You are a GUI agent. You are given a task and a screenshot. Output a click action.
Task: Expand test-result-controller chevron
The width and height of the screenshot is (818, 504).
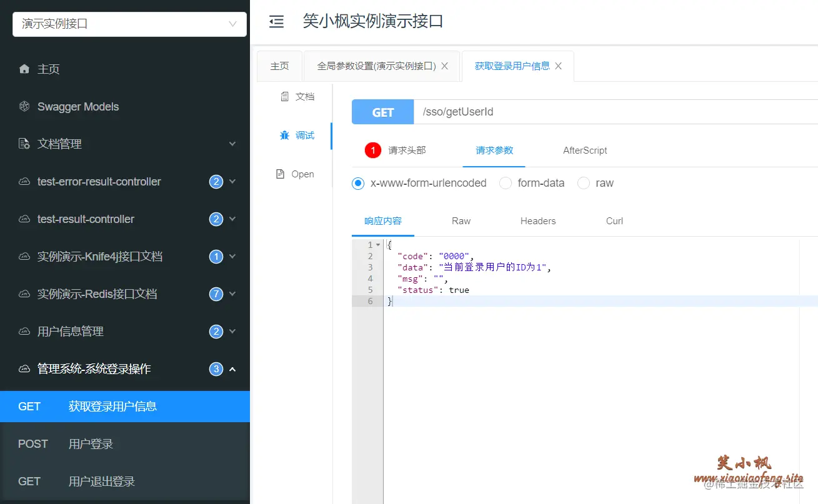[232, 219]
